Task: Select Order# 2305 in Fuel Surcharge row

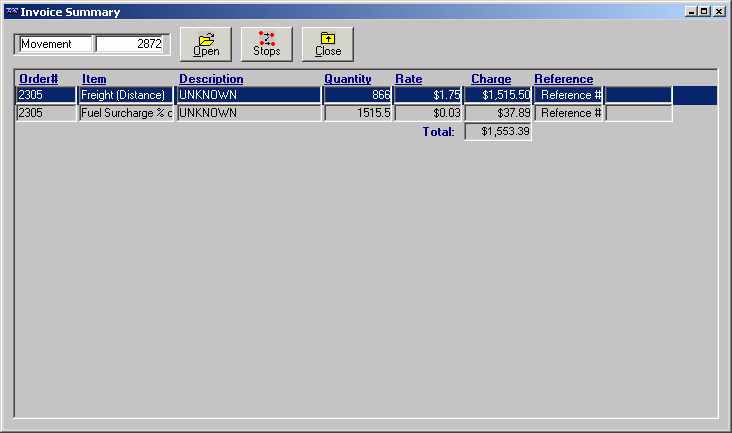Action: (46, 113)
